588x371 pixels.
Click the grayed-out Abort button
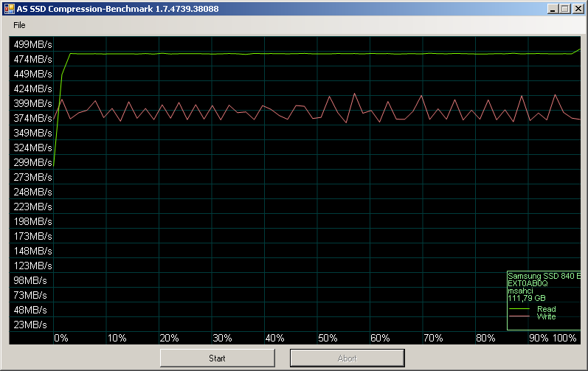(x=347, y=358)
